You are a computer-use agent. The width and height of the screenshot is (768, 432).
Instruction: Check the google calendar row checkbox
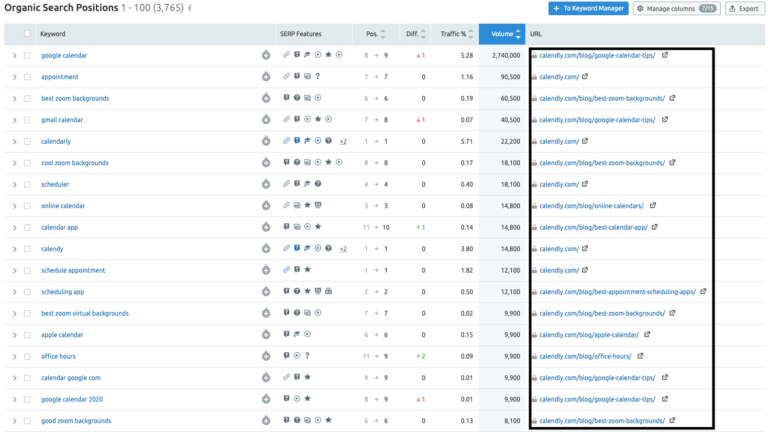click(x=27, y=55)
